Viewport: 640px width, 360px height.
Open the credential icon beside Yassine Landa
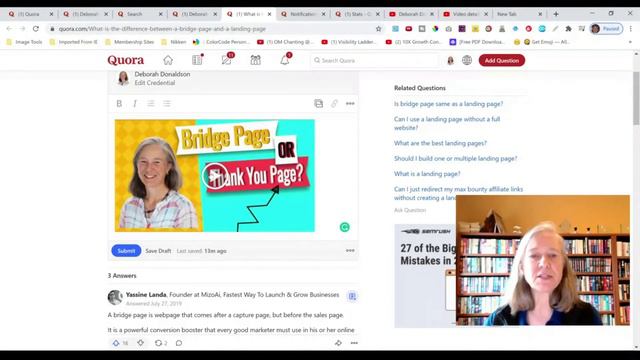(352, 296)
